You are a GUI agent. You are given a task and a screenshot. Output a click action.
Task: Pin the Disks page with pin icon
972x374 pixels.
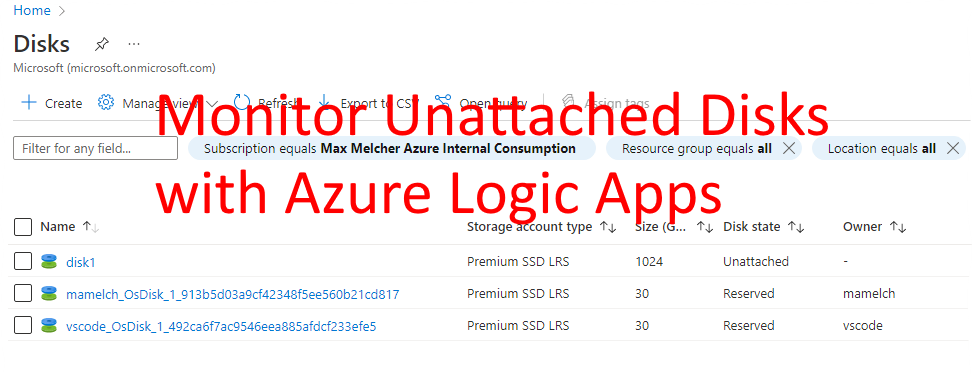pos(102,45)
